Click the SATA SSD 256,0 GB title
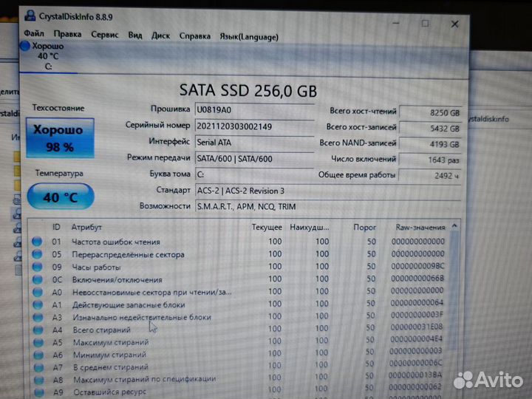 [248, 91]
